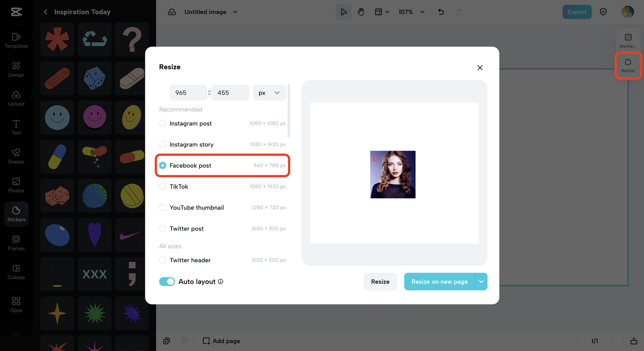The height and width of the screenshot is (351, 644).
Task: Open the px unit dropdown
Action: [269, 93]
